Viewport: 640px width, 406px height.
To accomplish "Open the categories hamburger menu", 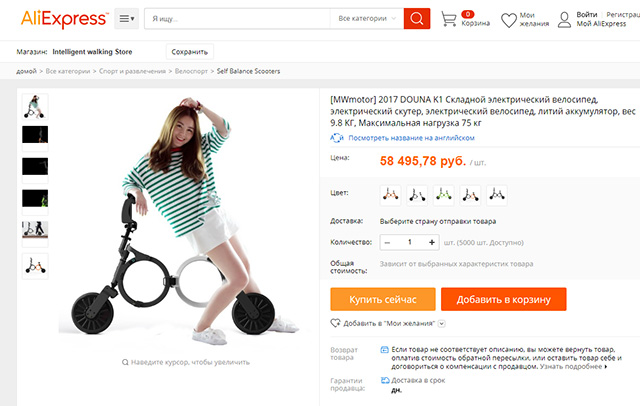I will [127, 19].
